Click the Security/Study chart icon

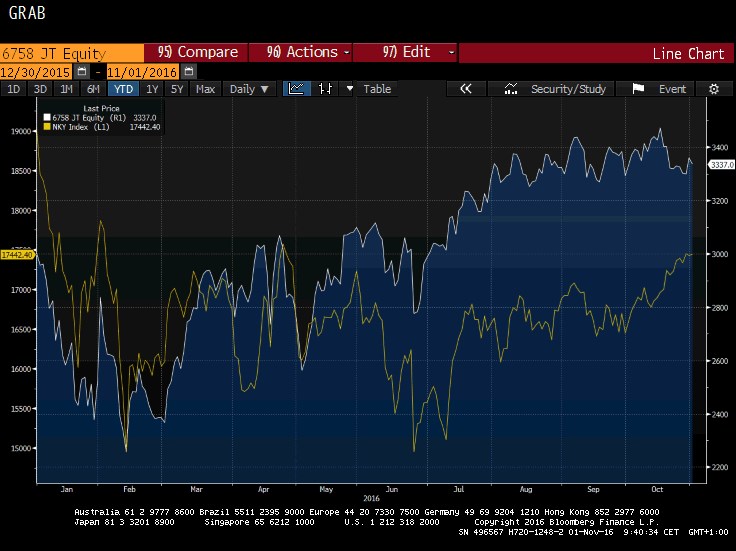click(x=511, y=89)
